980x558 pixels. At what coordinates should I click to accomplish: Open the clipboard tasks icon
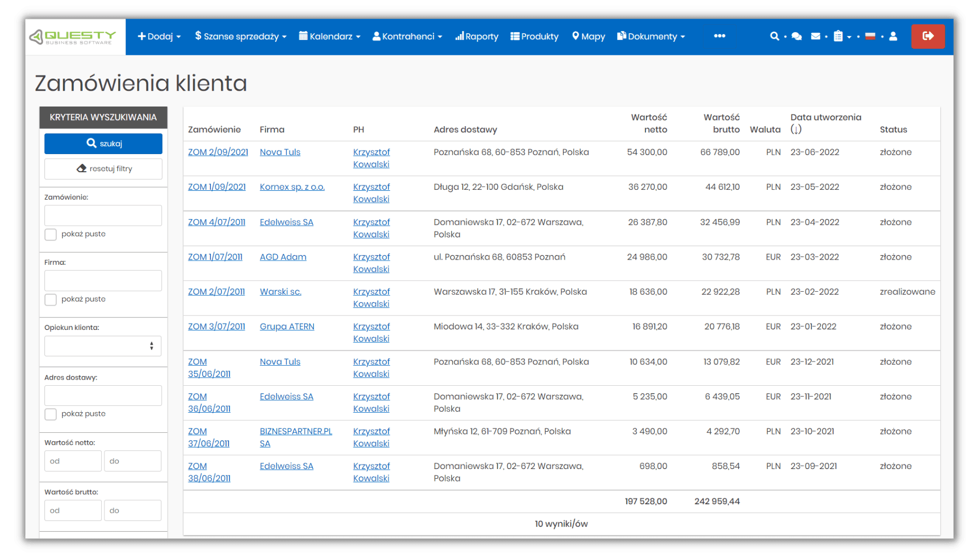click(838, 36)
